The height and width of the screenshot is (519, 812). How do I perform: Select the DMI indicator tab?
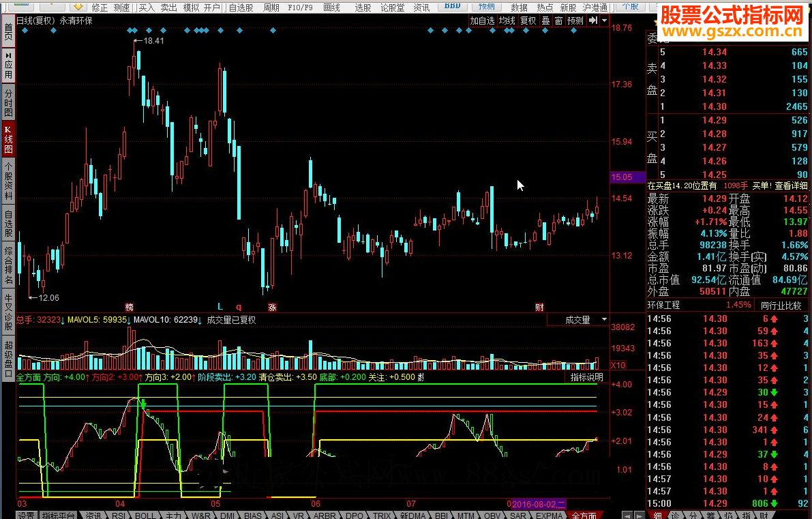coord(228,516)
